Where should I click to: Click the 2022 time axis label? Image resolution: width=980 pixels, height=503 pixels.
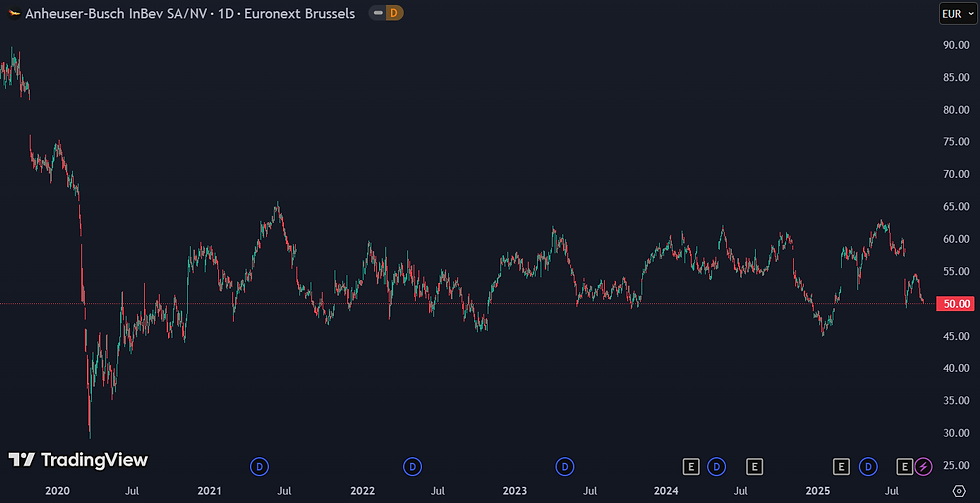pos(362,491)
